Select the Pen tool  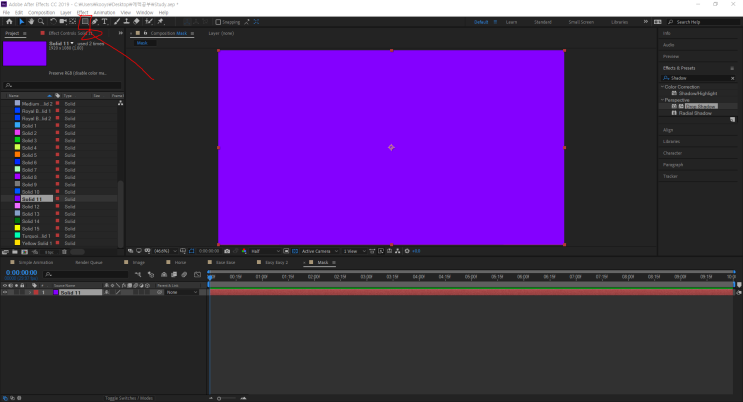95,22
